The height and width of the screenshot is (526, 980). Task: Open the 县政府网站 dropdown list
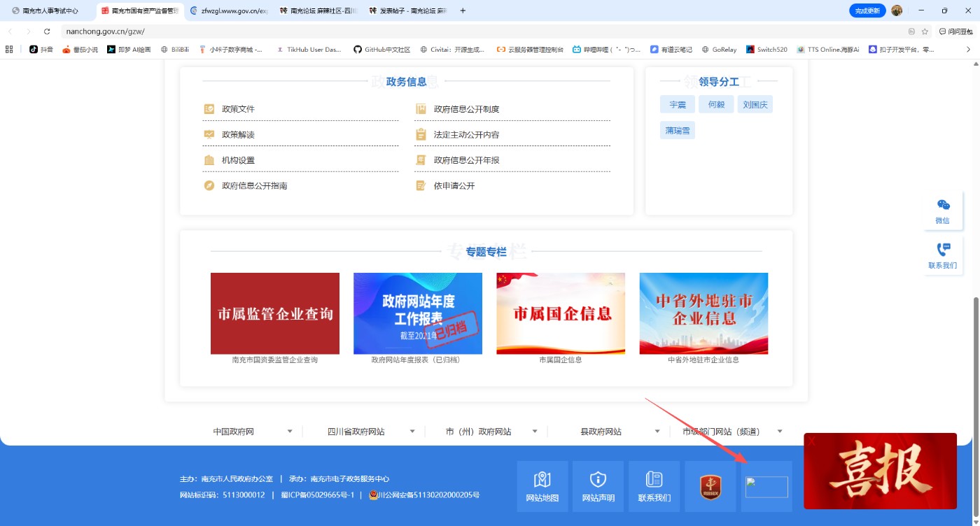click(657, 432)
